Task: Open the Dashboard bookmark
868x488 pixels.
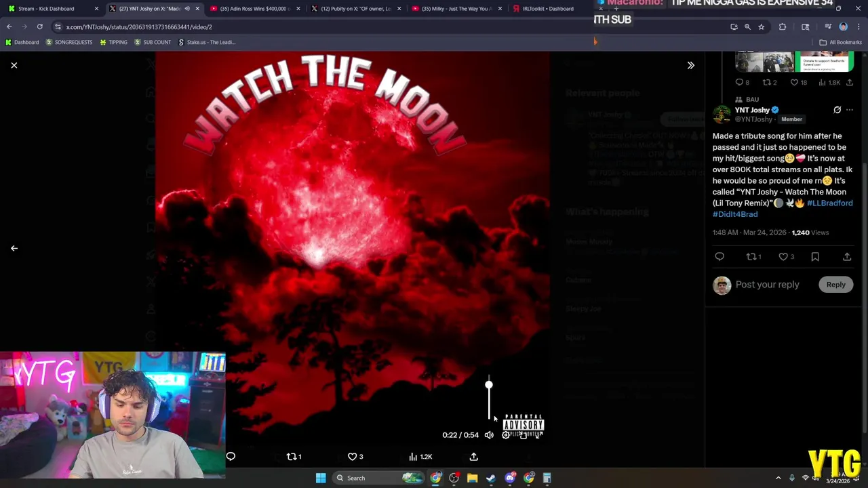Action: coord(22,42)
